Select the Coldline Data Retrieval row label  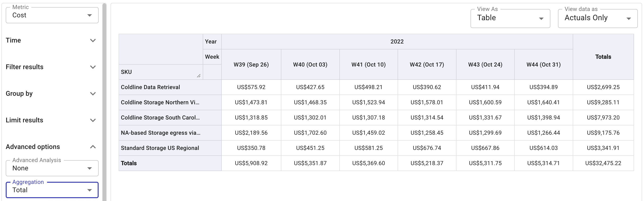pos(150,87)
